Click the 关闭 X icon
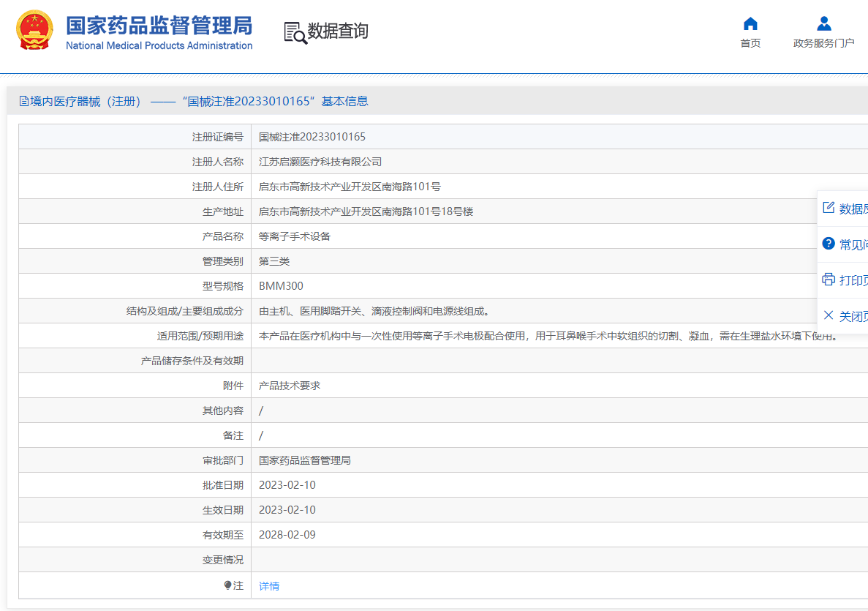The image size is (868, 611). pyautogui.click(x=828, y=315)
